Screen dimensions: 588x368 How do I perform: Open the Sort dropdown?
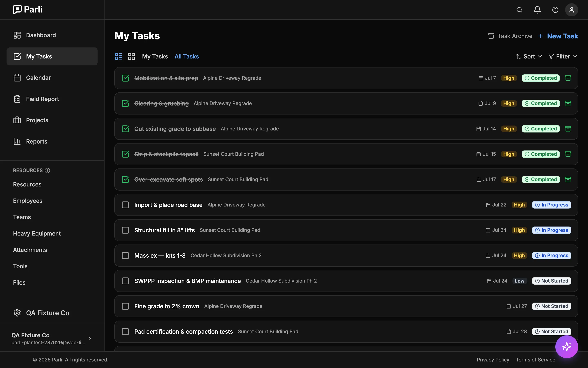pyautogui.click(x=529, y=56)
